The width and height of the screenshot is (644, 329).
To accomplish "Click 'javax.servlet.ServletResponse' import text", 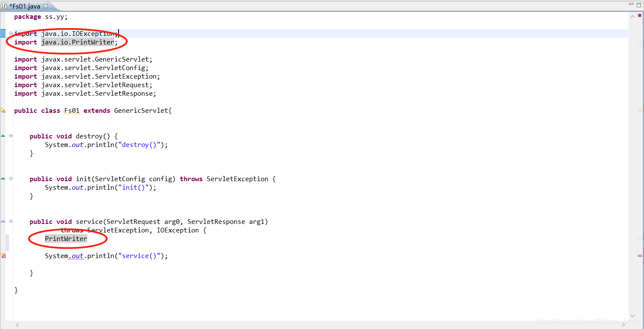I will (97, 94).
